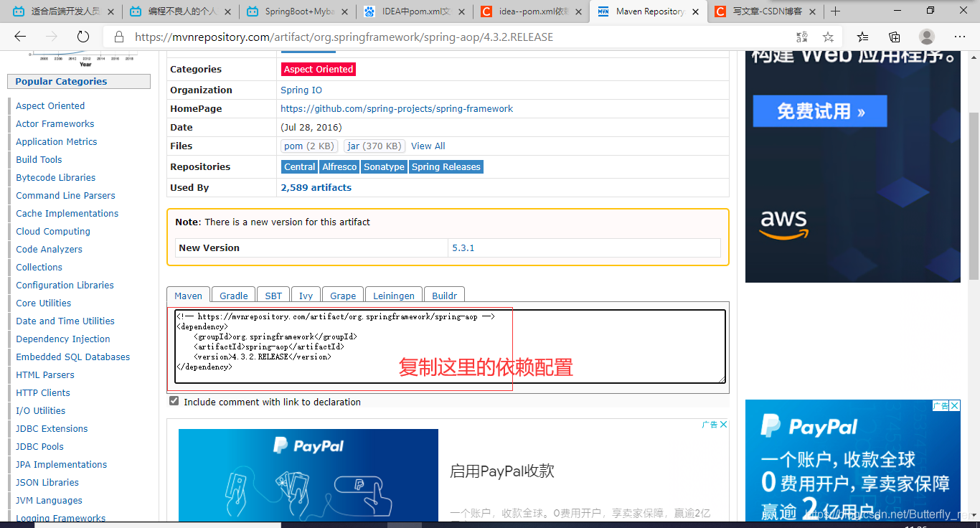
Task: Open Aspect Oriented sidebar category
Action: 50,105
